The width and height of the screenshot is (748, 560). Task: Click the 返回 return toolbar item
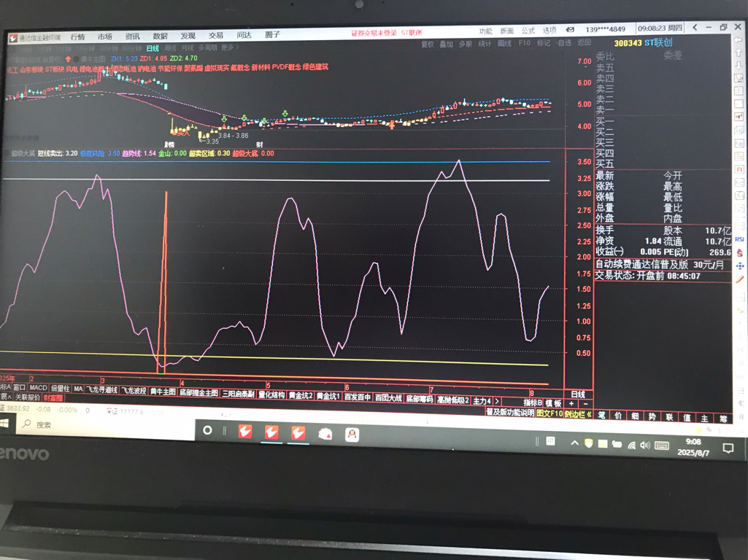[584, 42]
